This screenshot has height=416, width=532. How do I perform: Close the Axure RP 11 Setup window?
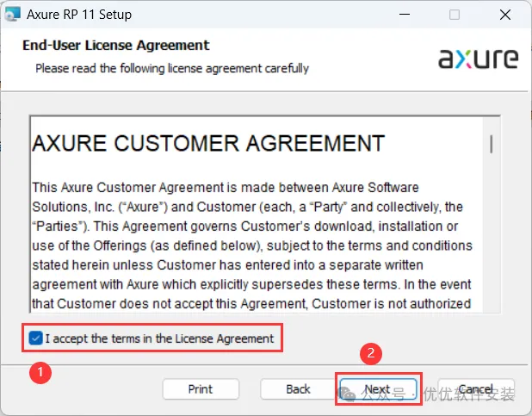coord(505,15)
